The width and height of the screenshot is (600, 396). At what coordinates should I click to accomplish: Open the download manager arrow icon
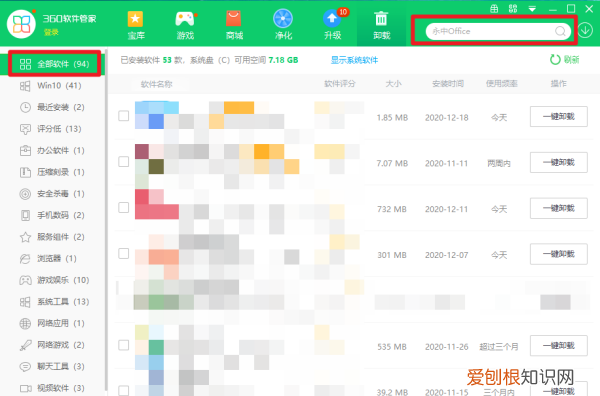tap(585, 30)
